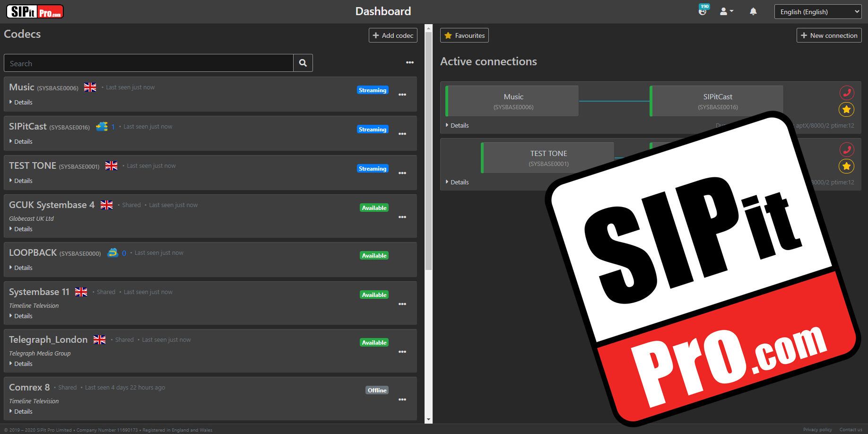Open the notifications bell
This screenshot has height=434, width=868.
pyautogui.click(x=753, y=11)
